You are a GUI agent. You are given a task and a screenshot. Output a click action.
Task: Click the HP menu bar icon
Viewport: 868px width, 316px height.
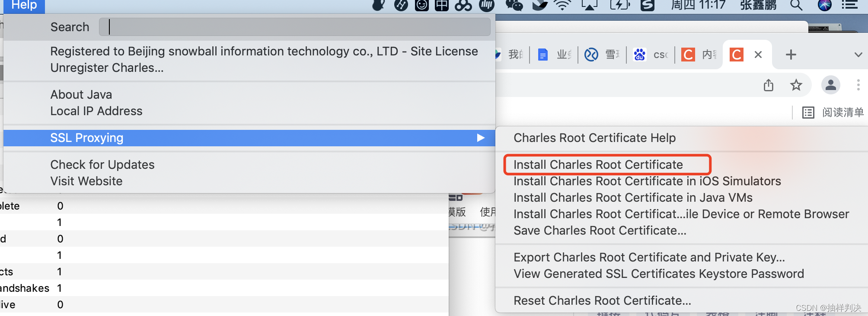point(487,5)
